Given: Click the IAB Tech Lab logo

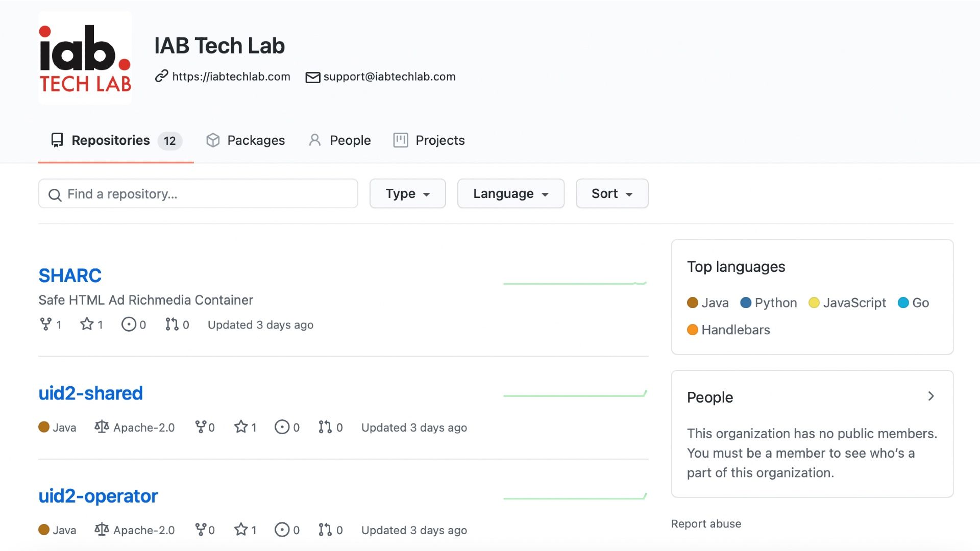Looking at the screenshot, I should (x=85, y=57).
